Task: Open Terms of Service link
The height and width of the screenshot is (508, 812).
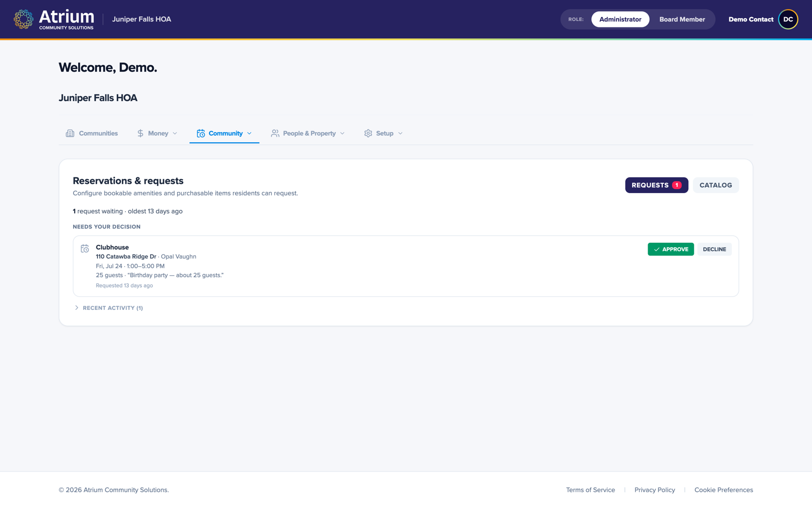Action: pyautogui.click(x=590, y=490)
